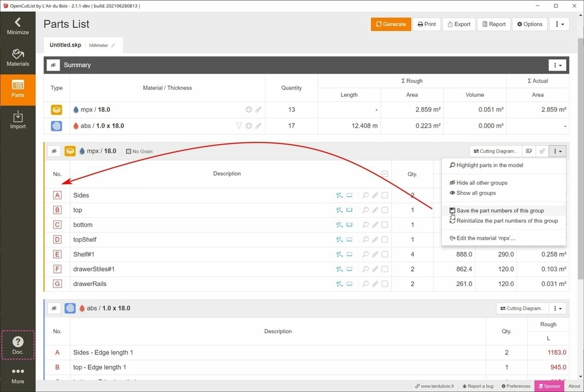584x392 pixels.
Task: Click the abs edge type icon in Summary
Action: point(56,126)
